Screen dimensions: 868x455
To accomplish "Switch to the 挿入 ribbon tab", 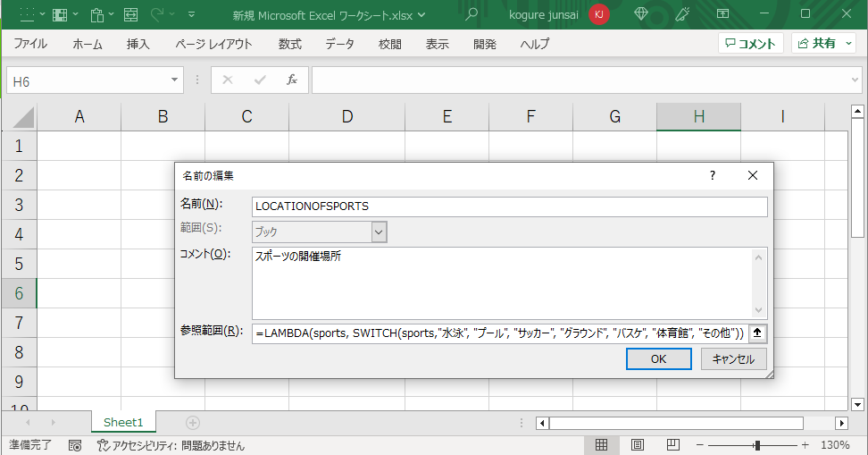I will point(138,44).
